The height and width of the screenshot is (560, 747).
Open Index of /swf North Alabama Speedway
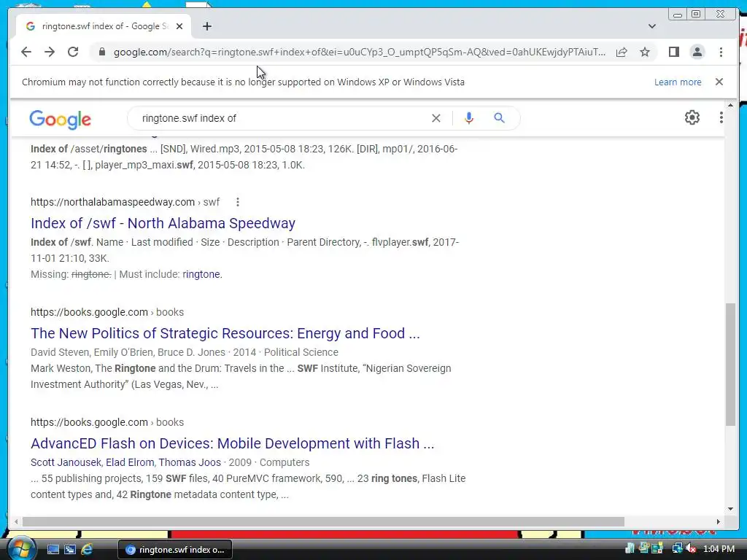pyautogui.click(x=163, y=223)
